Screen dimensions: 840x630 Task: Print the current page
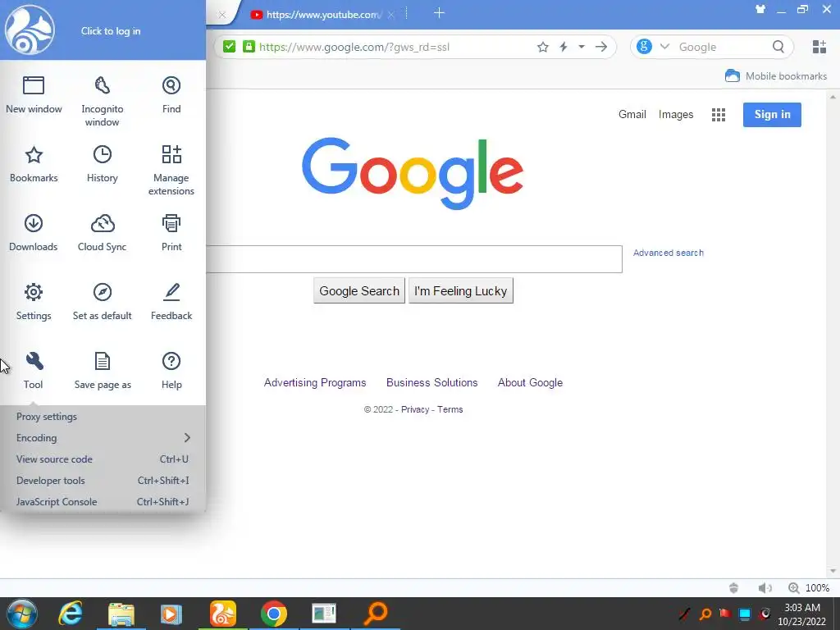click(171, 232)
